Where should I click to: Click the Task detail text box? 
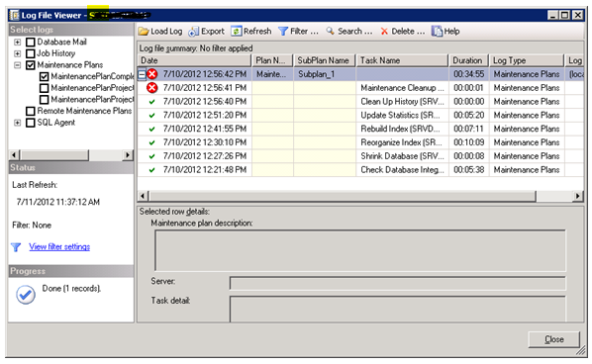pos(398,310)
